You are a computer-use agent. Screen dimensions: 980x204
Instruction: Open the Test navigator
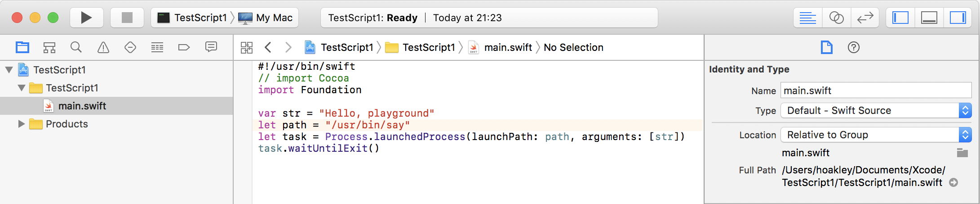click(130, 47)
